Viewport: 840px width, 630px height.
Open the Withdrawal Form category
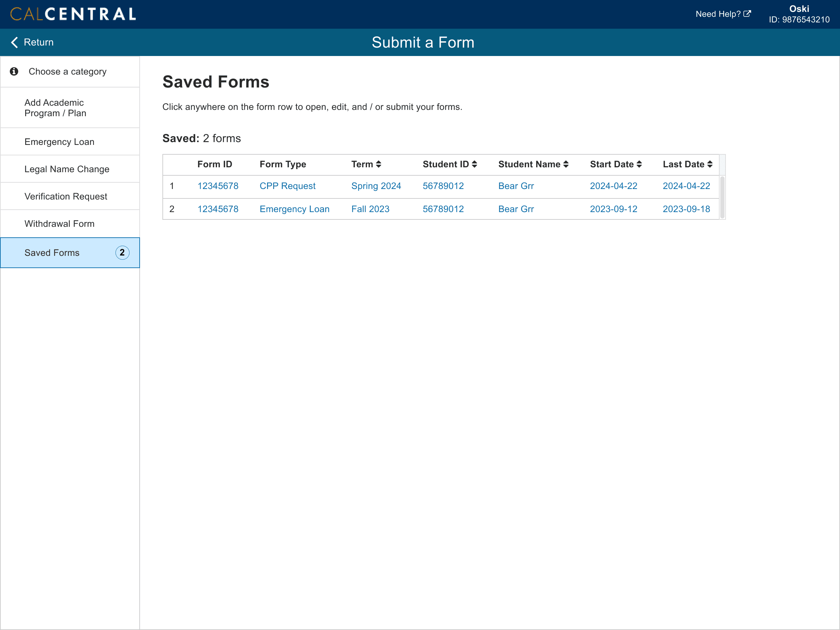[59, 224]
